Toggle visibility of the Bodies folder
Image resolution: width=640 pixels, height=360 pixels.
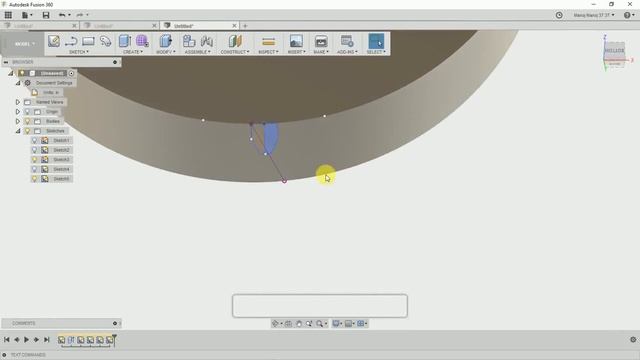tap(27, 121)
